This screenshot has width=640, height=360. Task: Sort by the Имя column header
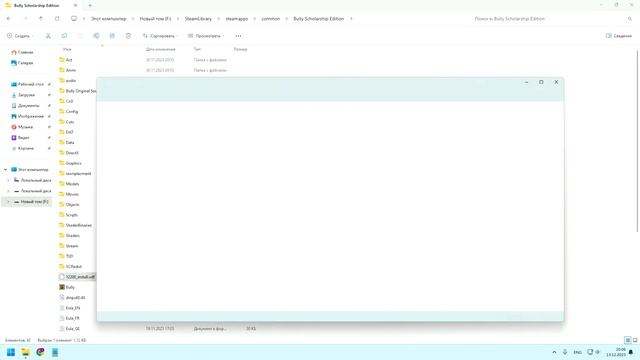click(67, 49)
